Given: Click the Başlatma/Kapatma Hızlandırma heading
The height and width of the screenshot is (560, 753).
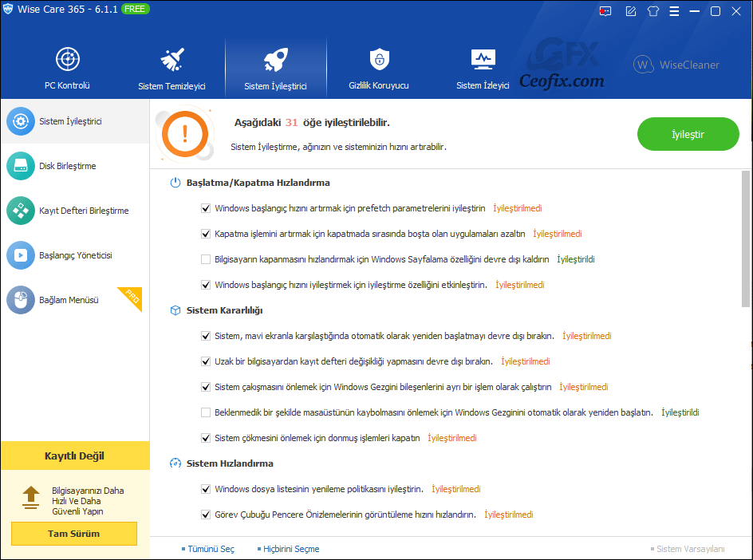Looking at the screenshot, I should pyautogui.click(x=258, y=183).
